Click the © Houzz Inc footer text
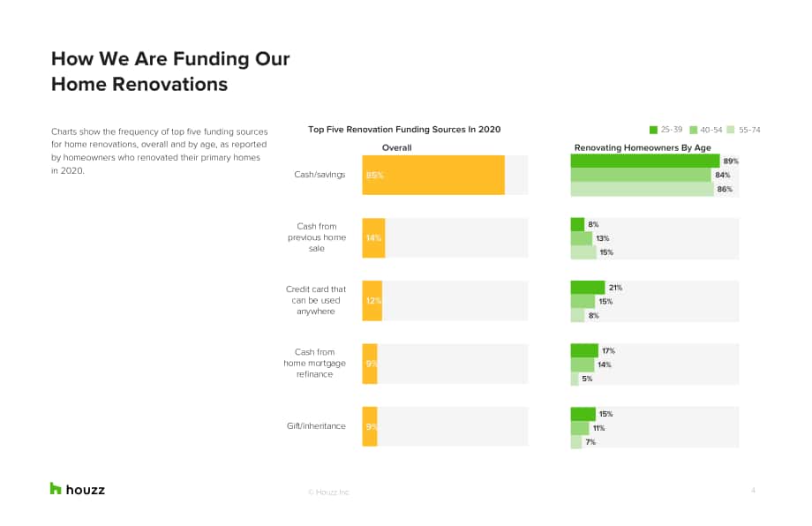Screen dimensions: 812x526 click(329, 492)
